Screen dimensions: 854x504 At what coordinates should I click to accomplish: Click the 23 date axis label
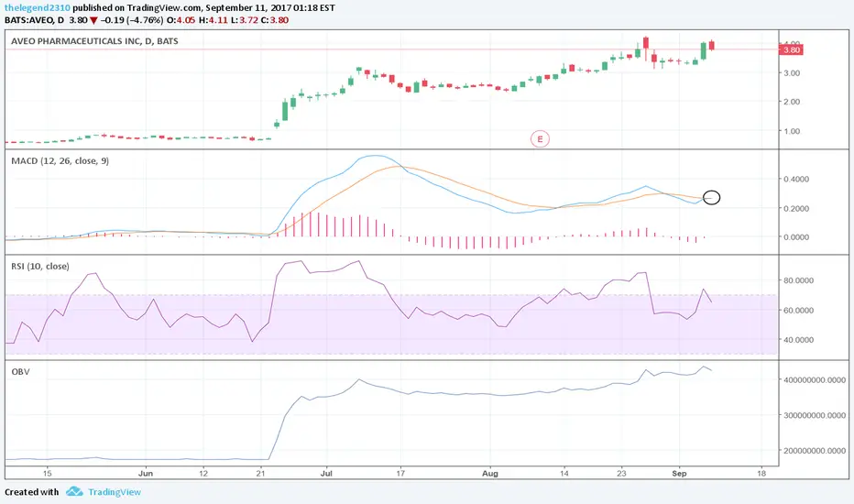coord(621,474)
